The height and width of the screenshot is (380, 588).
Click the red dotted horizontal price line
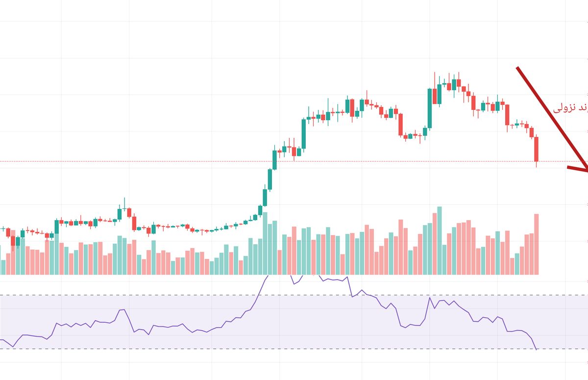(147, 161)
